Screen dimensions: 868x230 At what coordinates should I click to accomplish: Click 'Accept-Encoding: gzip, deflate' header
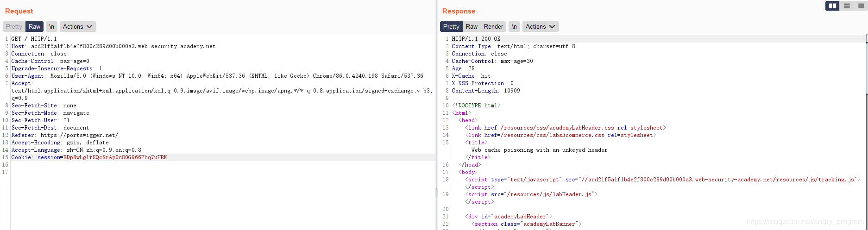(60, 143)
